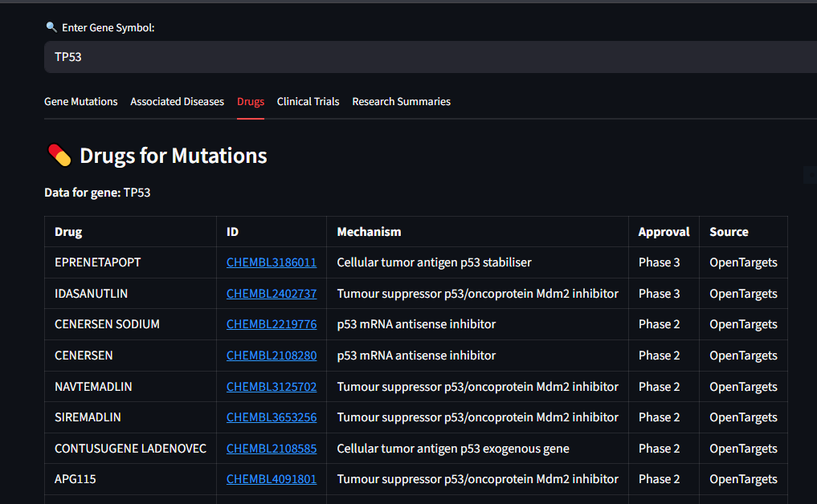Open the CHEMBL4091801 link for APG115
The height and width of the screenshot is (504, 817).
272,479
